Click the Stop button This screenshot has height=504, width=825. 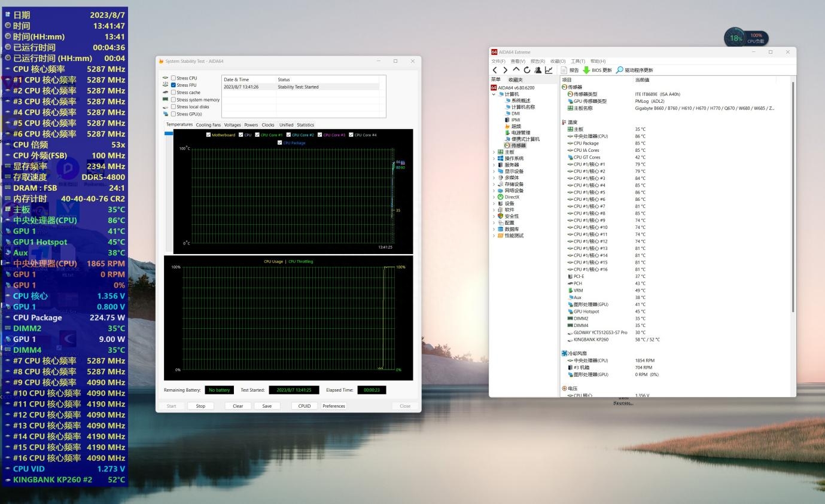coord(200,406)
